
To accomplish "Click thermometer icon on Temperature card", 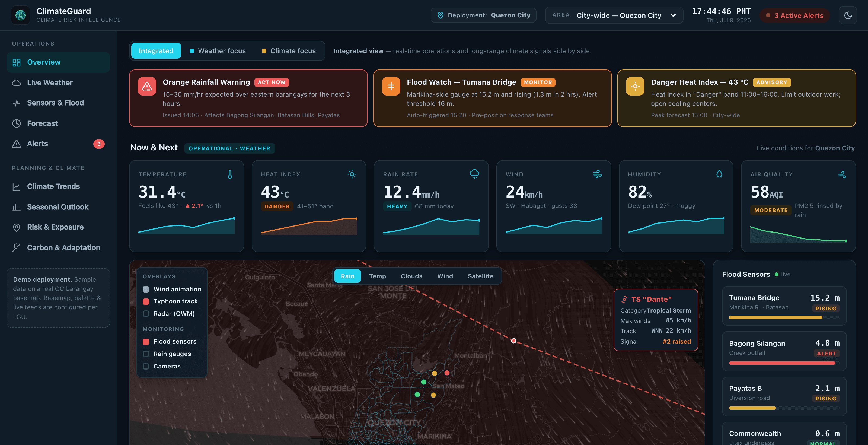I will pyautogui.click(x=230, y=174).
